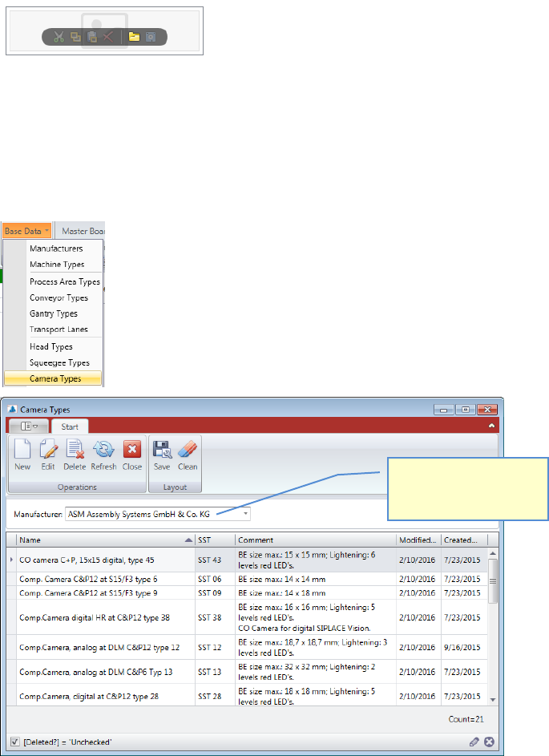The height and width of the screenshot is (756, 549).
Task: Click the Comment column header
Action: (316, 540)
